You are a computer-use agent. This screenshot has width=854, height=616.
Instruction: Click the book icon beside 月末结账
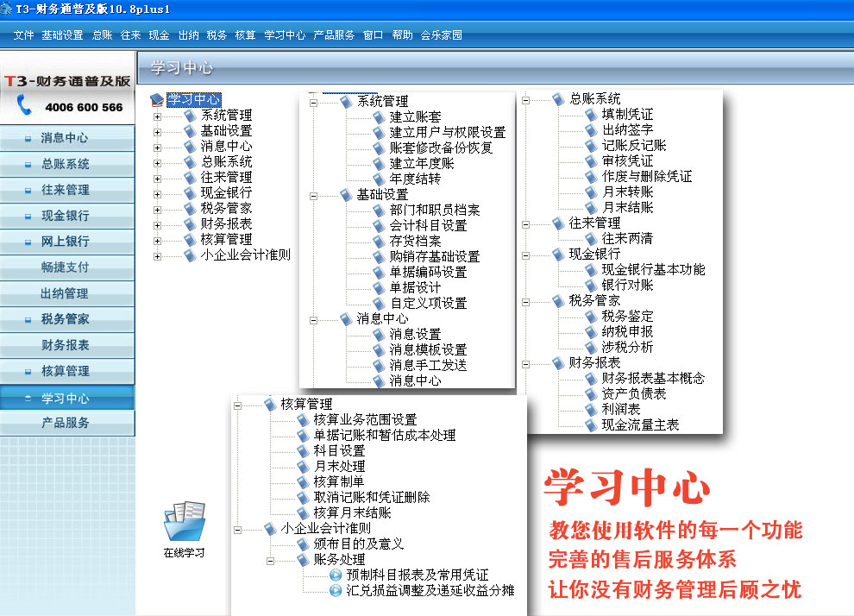(x=592, y=208)
